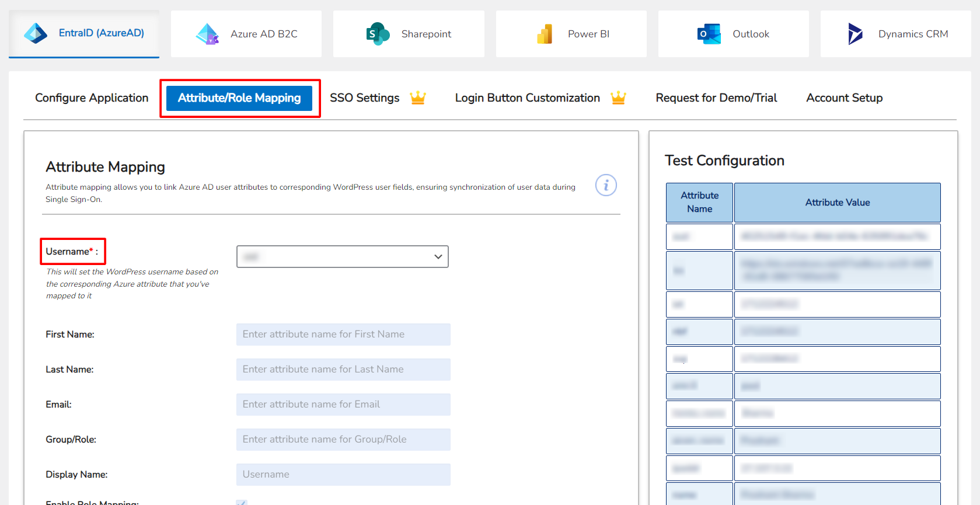Click the Outlook logo icon
Screen dimensions: 980x505
(x=709, y=34)
